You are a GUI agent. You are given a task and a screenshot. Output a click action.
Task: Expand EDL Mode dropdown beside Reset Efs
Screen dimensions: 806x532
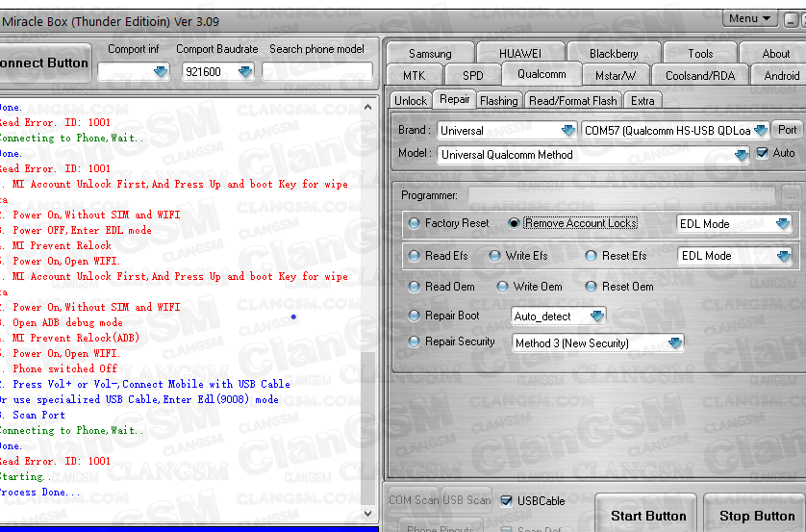coord(783,256)
